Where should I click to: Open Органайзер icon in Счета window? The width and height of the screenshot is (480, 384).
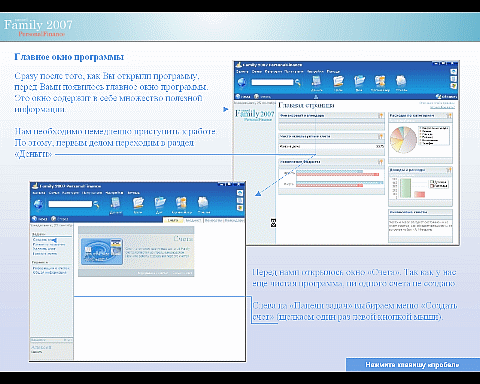[x=182, y=205]
